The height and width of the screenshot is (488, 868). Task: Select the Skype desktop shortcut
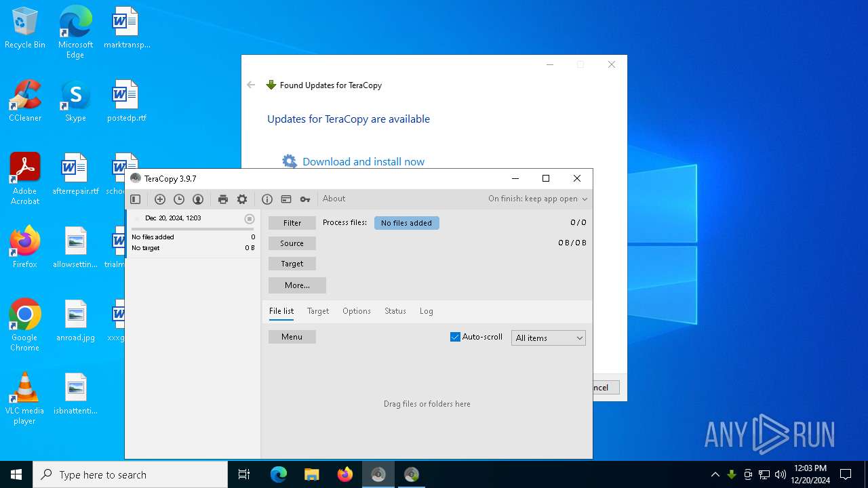click(75, 102)
